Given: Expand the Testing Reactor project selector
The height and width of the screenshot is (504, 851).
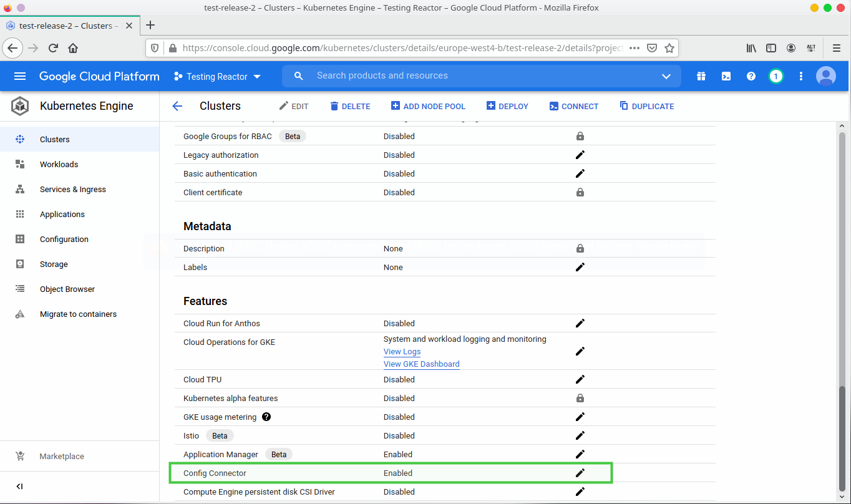Looking at the screenshot, I should tap(217, 76).
